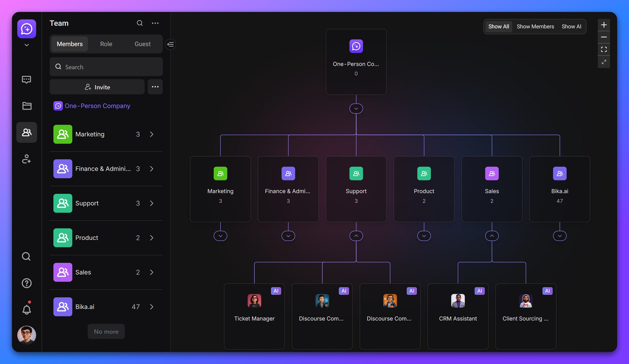Click the zoom in plus icon
This screenshot has height=364, width=629.
click(604, 25)
